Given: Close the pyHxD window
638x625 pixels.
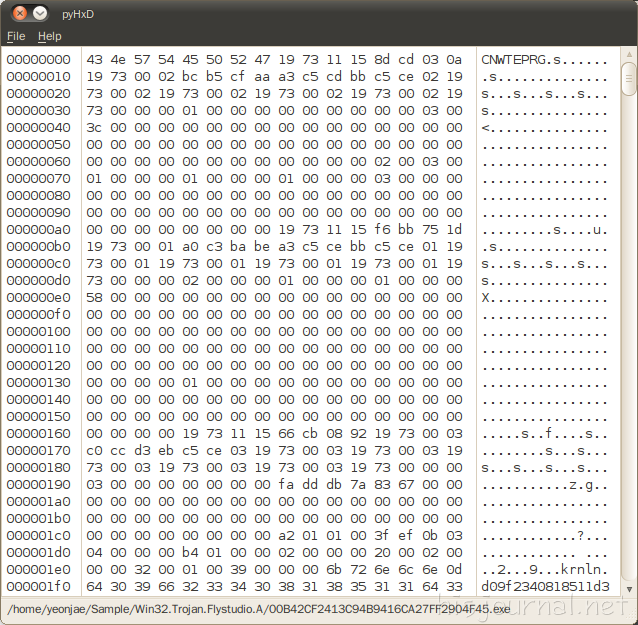Looking at the screenshot, I should pos(20,13).
